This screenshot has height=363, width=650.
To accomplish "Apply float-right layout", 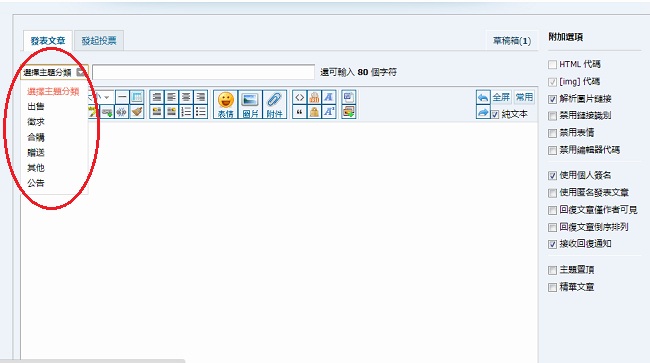I will tap(171, 111).
